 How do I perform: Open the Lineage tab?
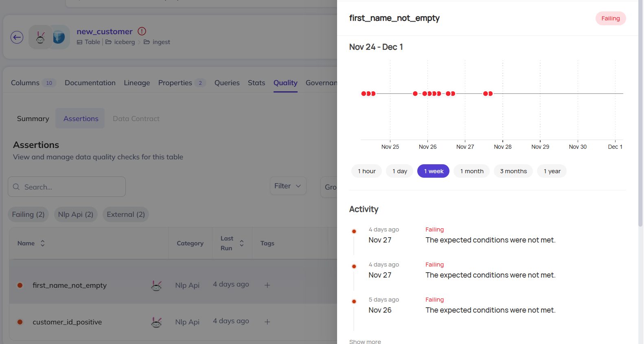point(137,83)
